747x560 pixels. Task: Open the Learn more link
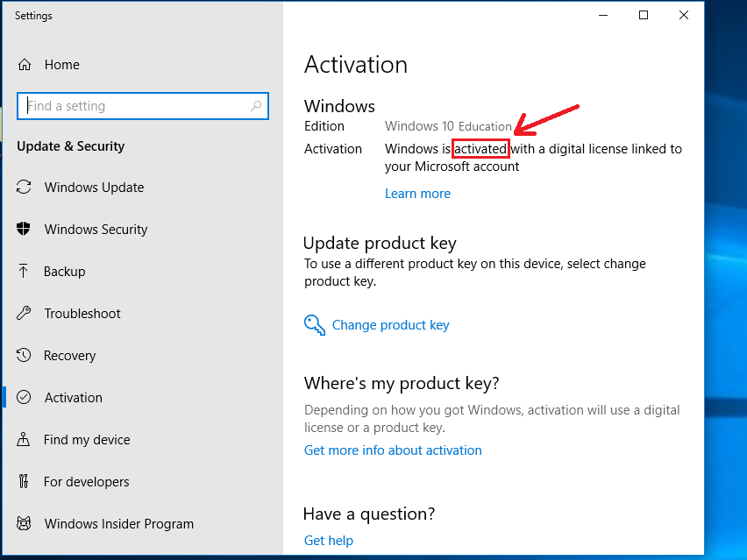(x=418, y=194)
